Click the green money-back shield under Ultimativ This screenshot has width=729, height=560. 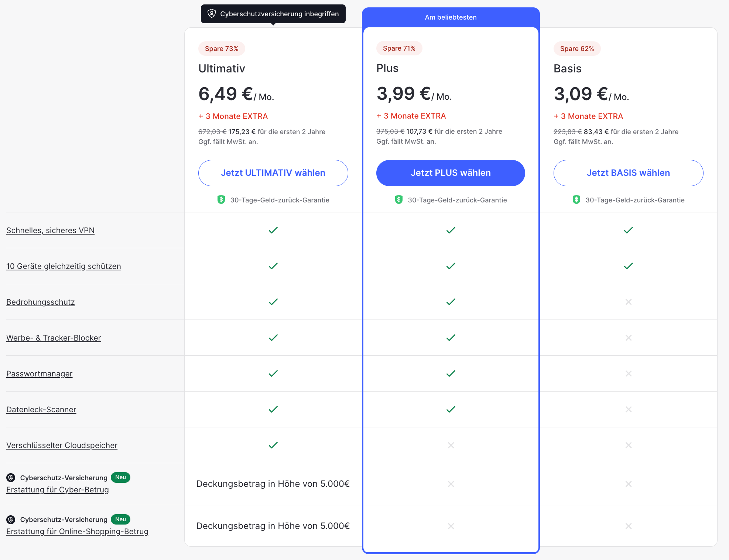(221, 200)
